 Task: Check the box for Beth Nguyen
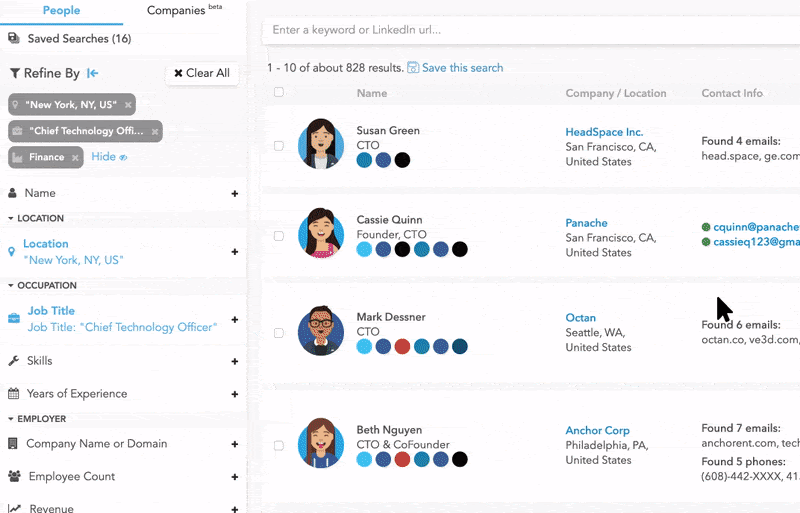pos(279,446)
